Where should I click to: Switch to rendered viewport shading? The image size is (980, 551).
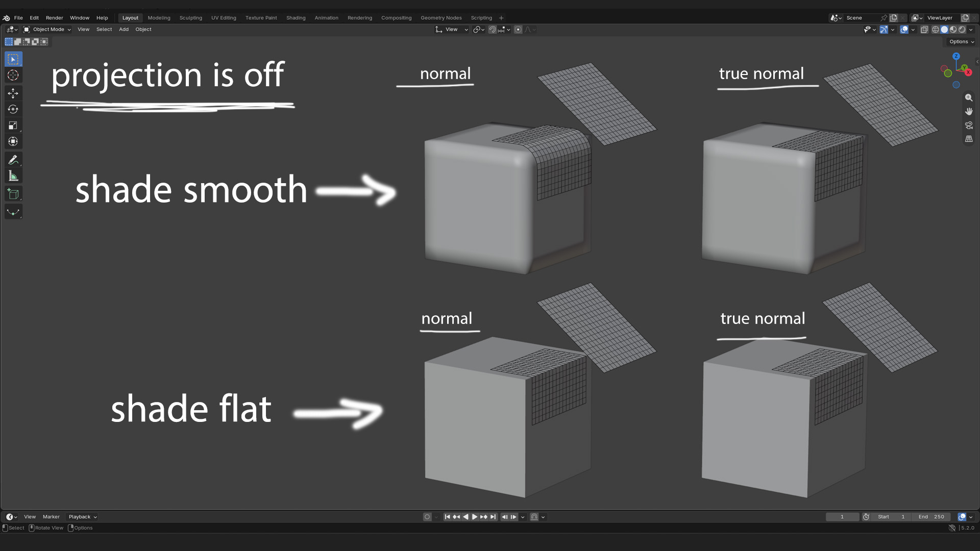click(x=962, y=30)
